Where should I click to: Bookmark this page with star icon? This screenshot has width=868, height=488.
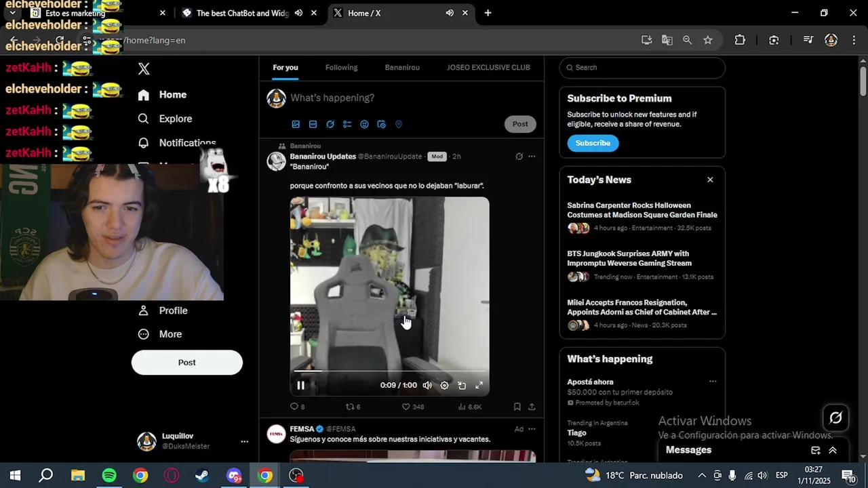point(708,40)
